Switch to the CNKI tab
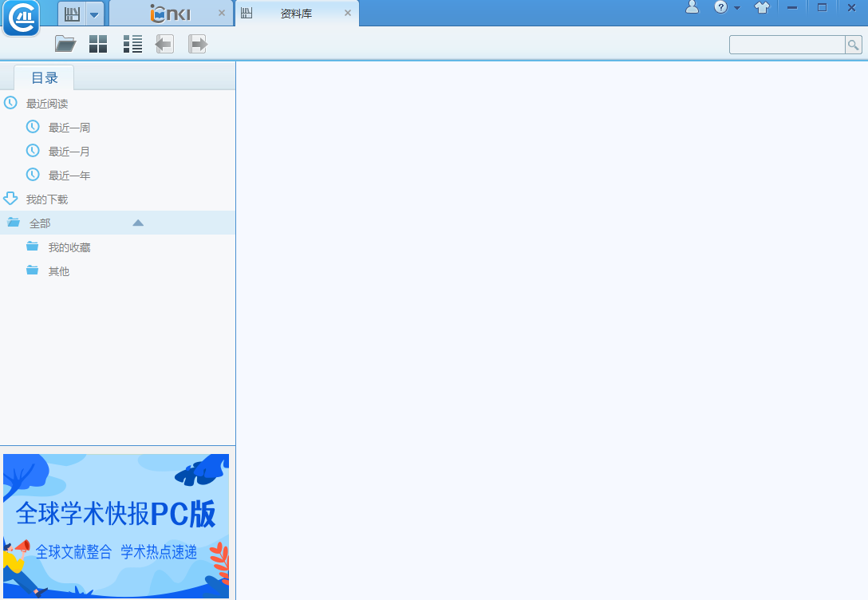 point(171,14)
